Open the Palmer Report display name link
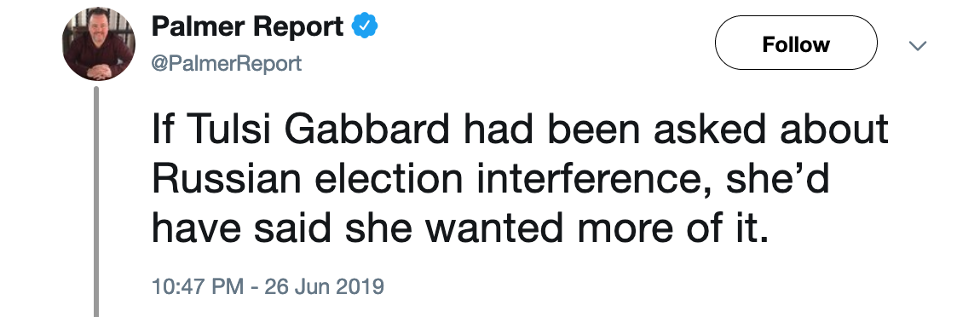This screenshot has width=980, height=317. pyautogui.click(x=247, y=27)
